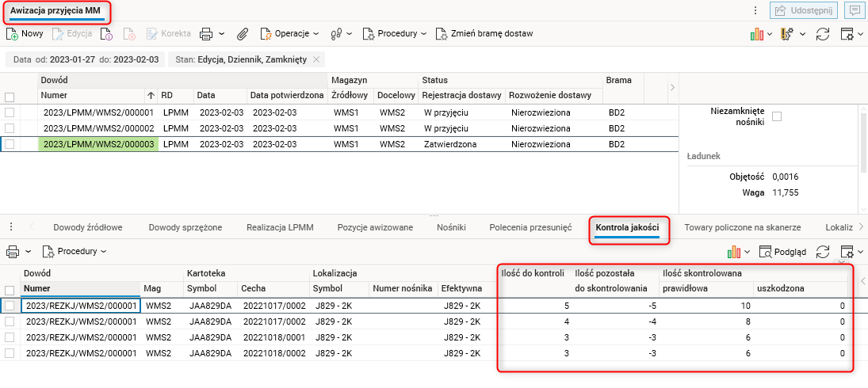Toggle the Niezamknięte nośniki checkbox
Image resolution: width=868 pixels, height=388 pixels.
click(777, 116)
